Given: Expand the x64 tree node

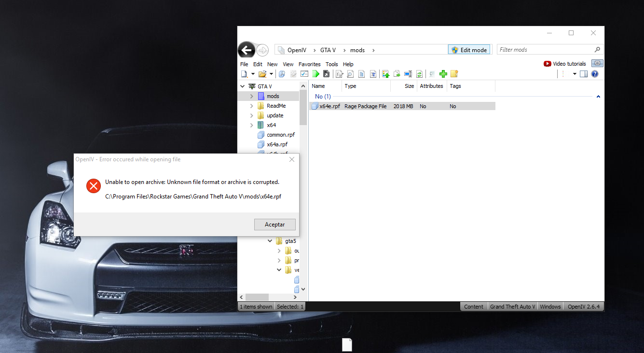Looking at the screenshot, I should tap(251, 125).
